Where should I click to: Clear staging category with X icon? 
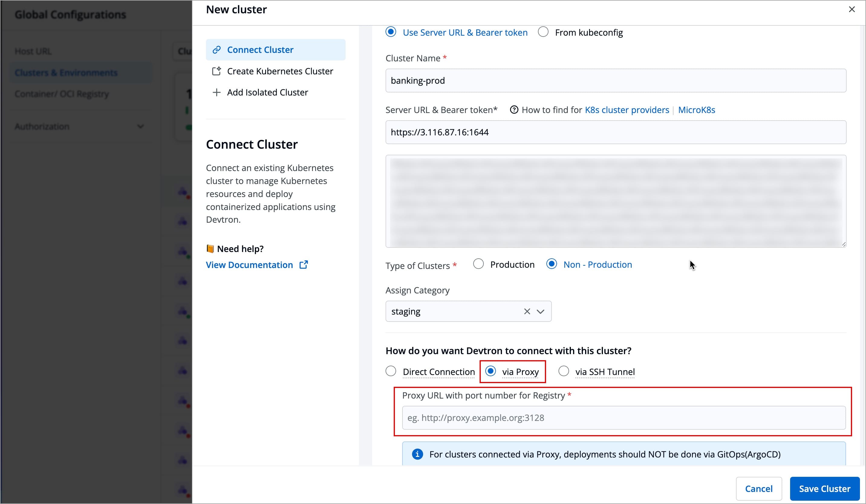527,312
